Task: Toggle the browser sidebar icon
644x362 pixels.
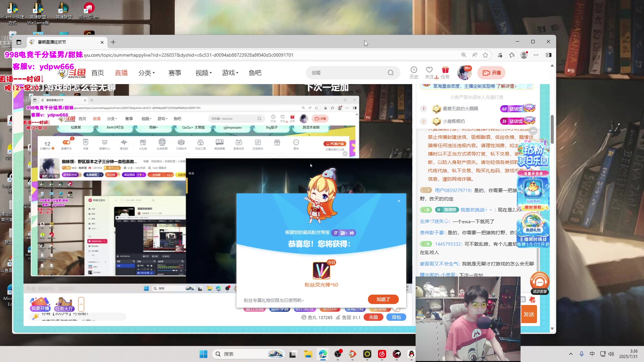Action: coord(549,55)
